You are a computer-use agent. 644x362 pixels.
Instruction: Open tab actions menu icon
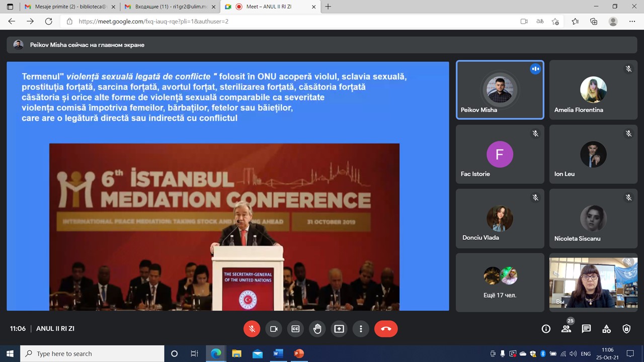10,7
